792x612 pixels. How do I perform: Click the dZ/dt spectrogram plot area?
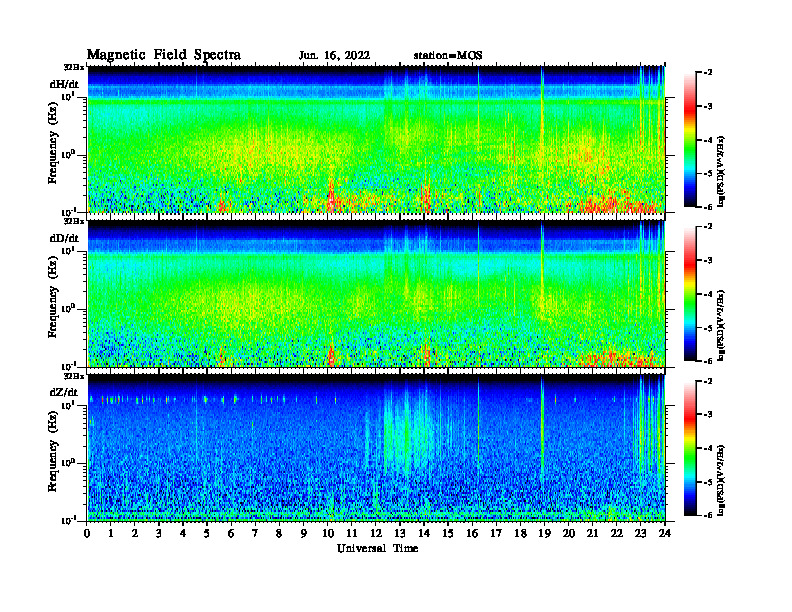376,448
